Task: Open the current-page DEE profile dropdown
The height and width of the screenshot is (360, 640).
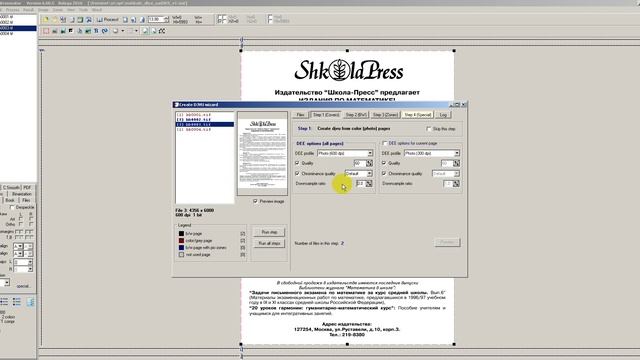Action: tap(457, 153)
